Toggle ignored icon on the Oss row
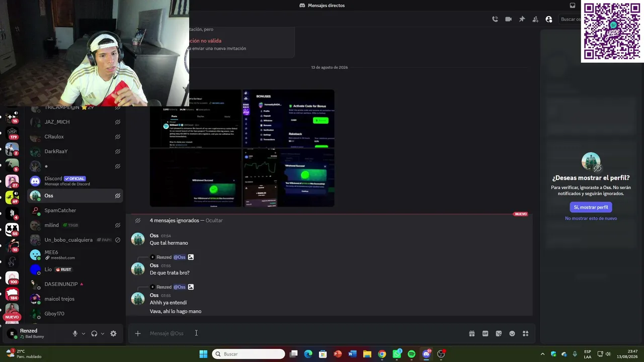 (117, 196)
